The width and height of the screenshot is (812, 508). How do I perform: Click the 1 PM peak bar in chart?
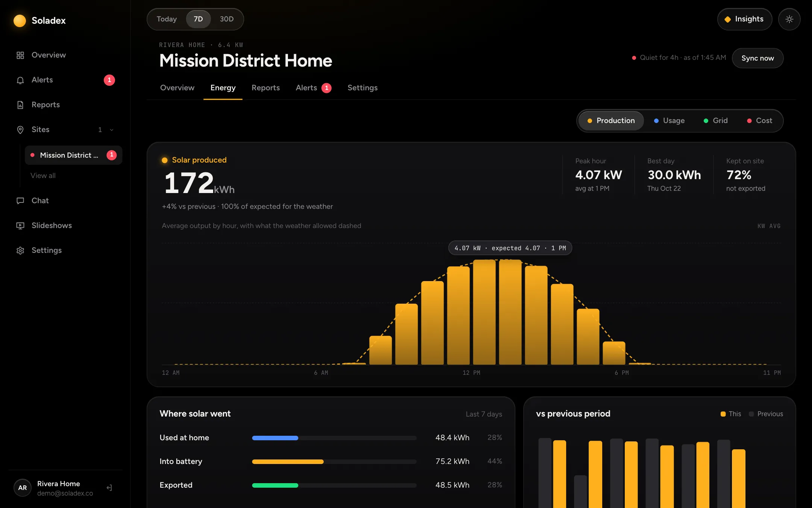click(510, 312)
